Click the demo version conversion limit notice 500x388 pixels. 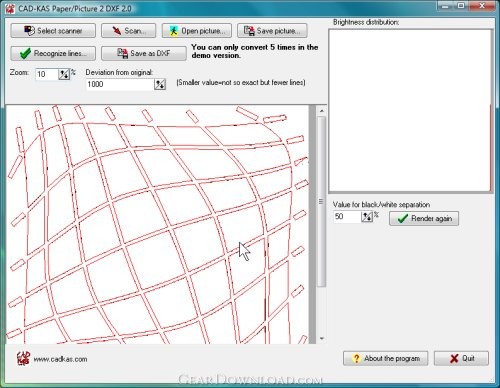pyautogui.click(x=255, y=51)
